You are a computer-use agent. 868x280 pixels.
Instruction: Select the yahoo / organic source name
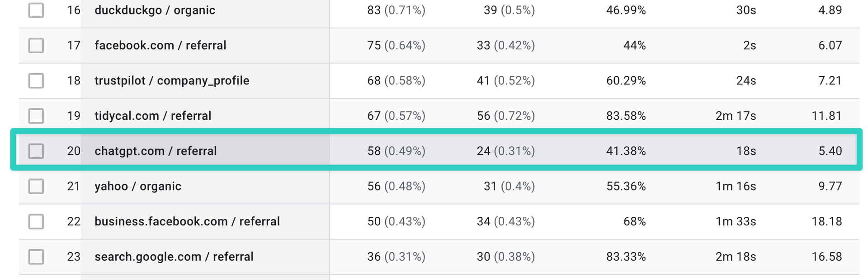coord(138,186)
